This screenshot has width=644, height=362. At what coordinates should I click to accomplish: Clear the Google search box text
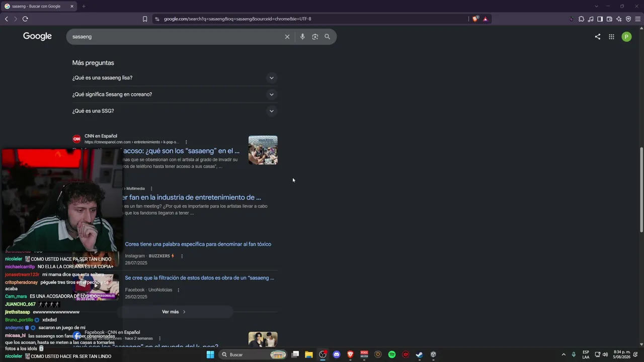[287, 37]
